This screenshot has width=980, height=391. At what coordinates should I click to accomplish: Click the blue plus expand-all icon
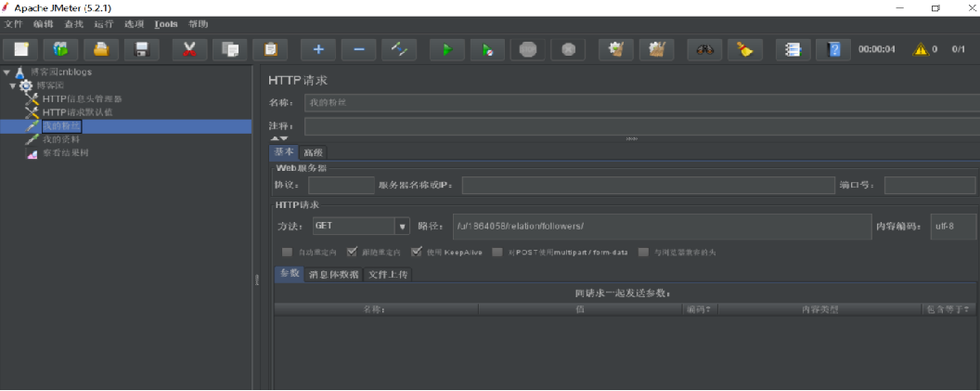click(x=318, y=49)
